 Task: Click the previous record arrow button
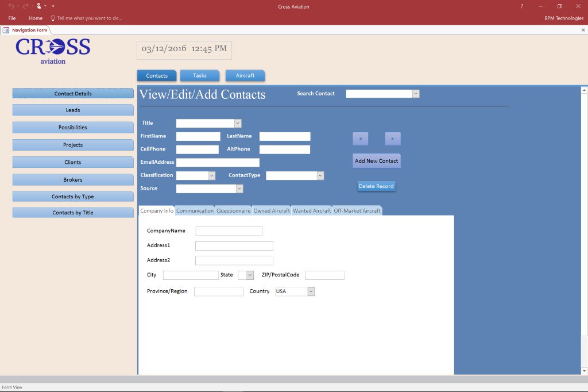(360, 139)
